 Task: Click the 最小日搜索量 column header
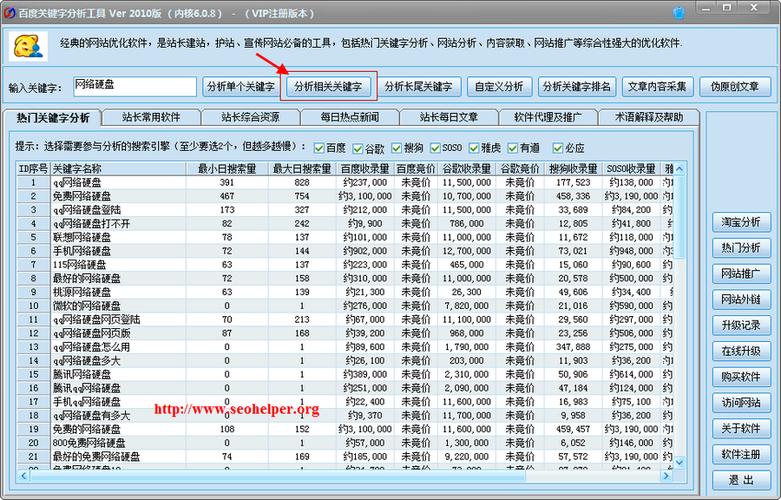[227, 169]
